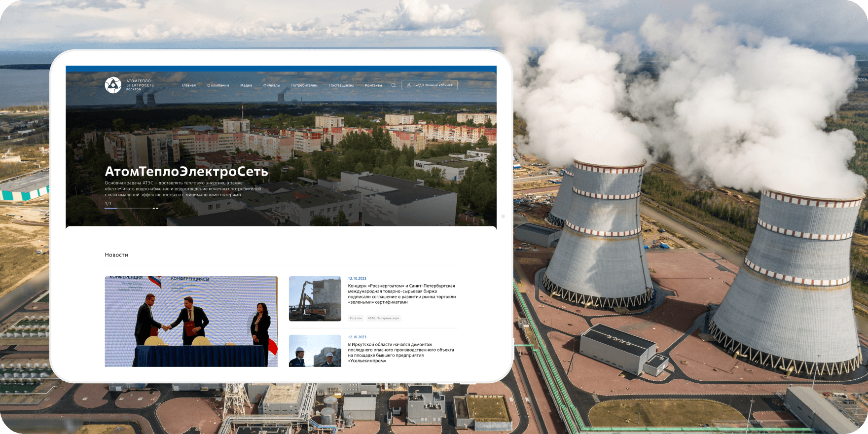Choose Поставщикам in the top menu
Screen dimensions: 868x434
point(341,85)
